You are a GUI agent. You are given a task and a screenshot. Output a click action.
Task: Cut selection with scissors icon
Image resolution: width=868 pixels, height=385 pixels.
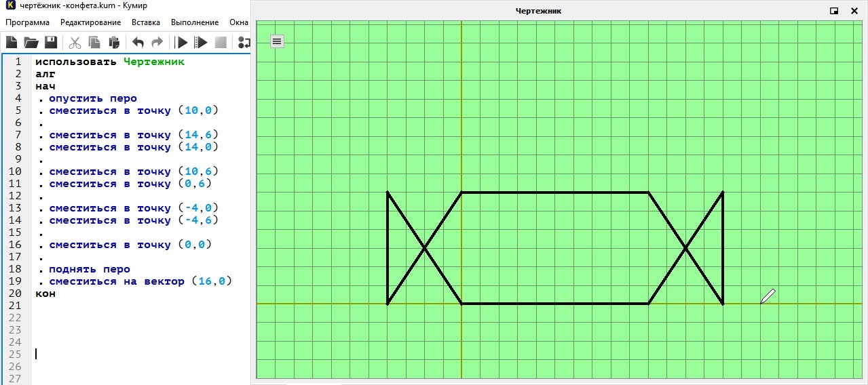[x=75, y=43]
